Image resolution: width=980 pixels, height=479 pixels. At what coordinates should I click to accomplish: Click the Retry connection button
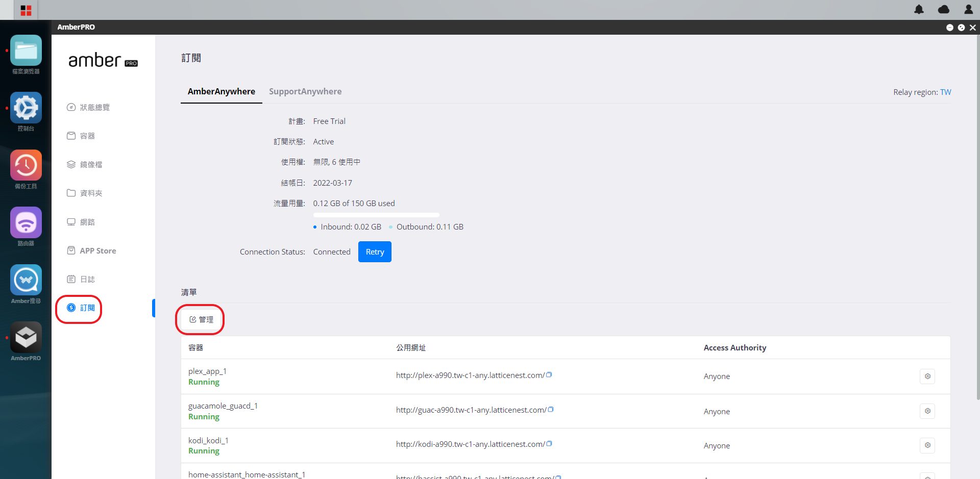click(x=375, y=252)
